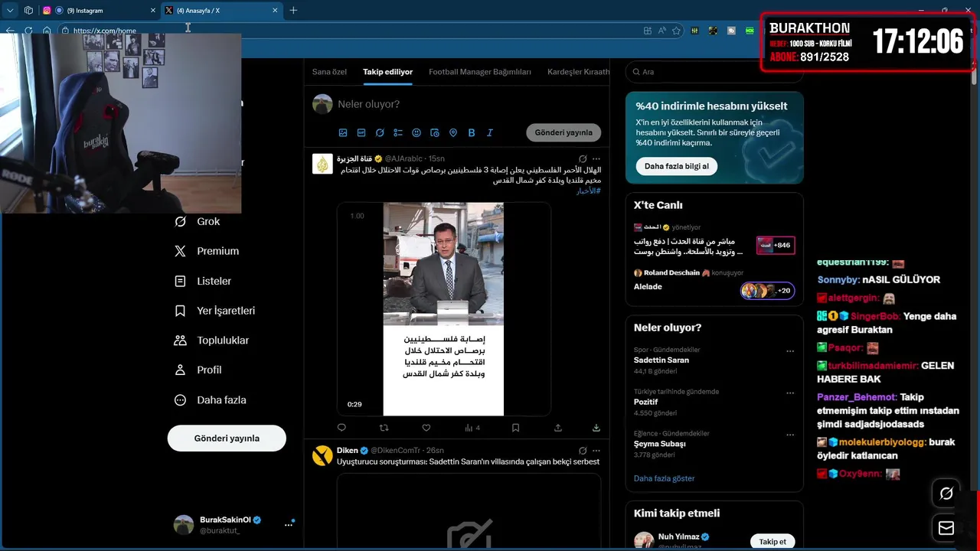Open more options for Pozitif trend

click(790, 393)
